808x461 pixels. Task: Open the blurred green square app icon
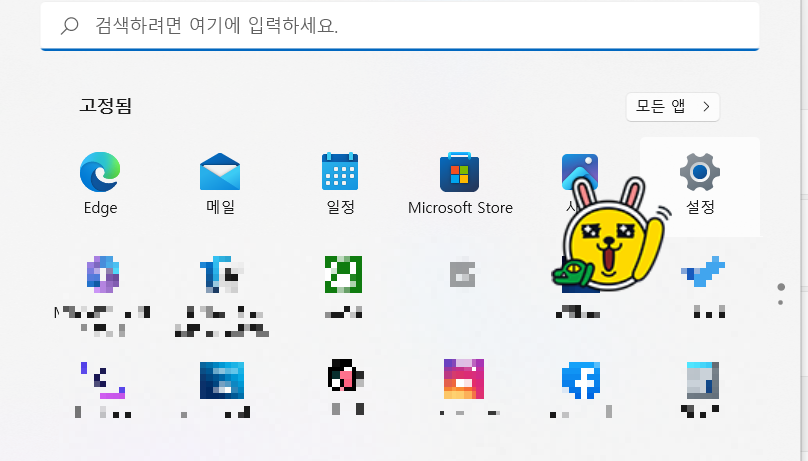click(x=343, y=274)
